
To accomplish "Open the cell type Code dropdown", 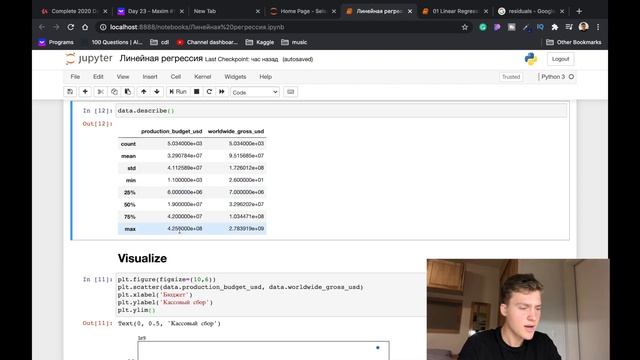I will click(x=255, y=92).
